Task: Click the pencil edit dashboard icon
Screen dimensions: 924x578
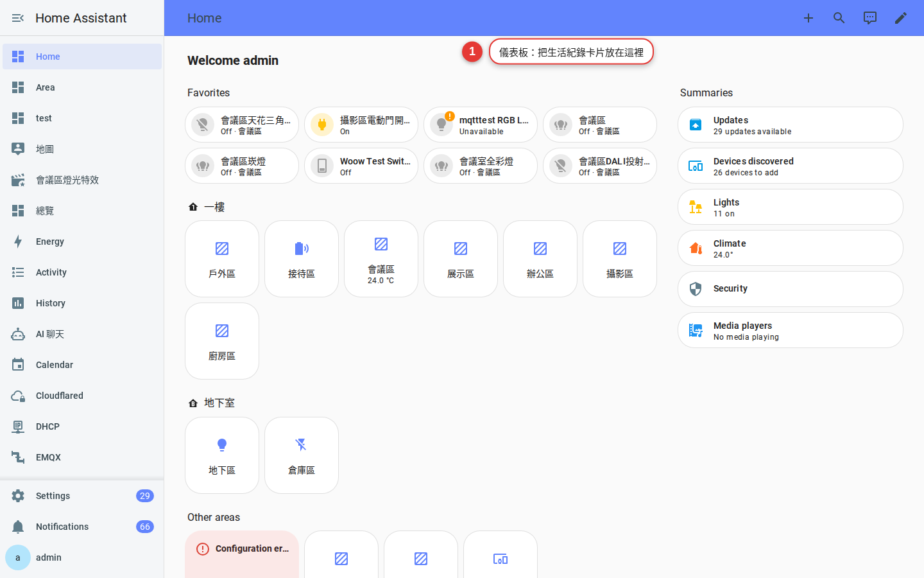Action: pos(901,18)
